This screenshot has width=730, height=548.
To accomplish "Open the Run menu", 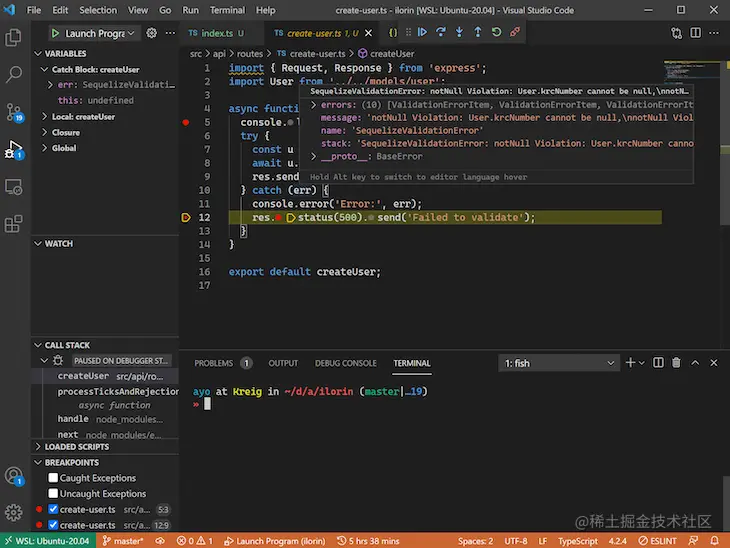I will point(190,10).
